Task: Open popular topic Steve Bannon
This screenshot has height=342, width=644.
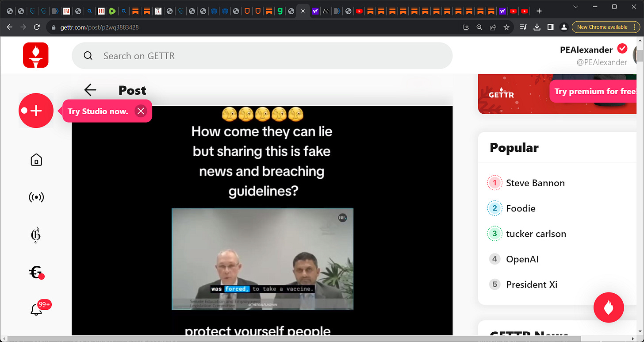Action: click(x=535, y=183)
